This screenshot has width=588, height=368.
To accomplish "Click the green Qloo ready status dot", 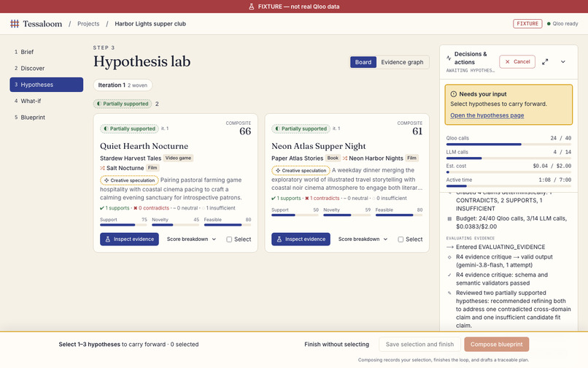I will 549,23.
